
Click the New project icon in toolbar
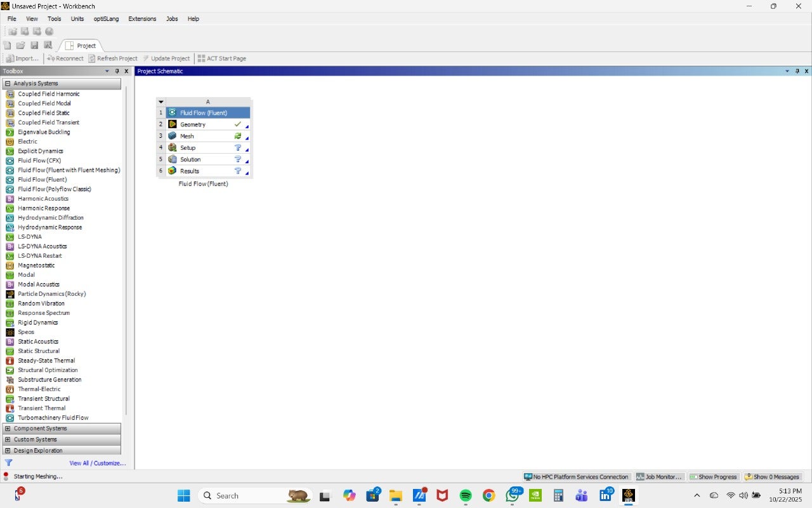(8, 45)
